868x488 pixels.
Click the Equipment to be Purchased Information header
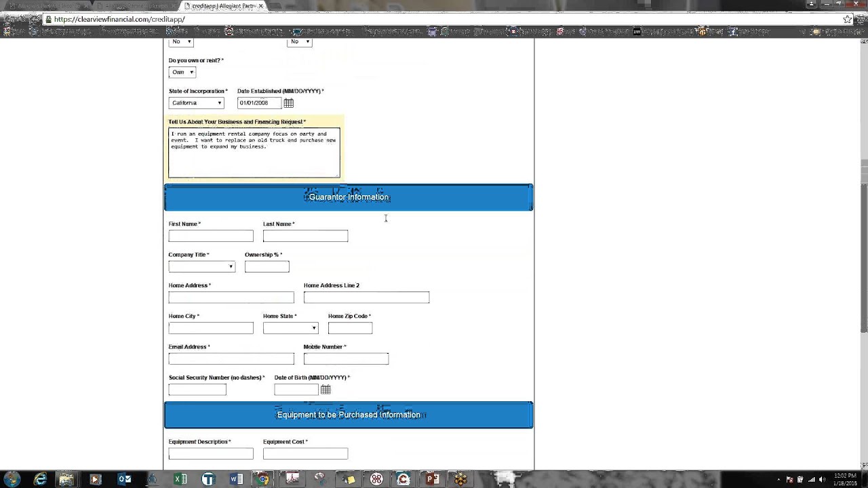click(x=349, y=415)
